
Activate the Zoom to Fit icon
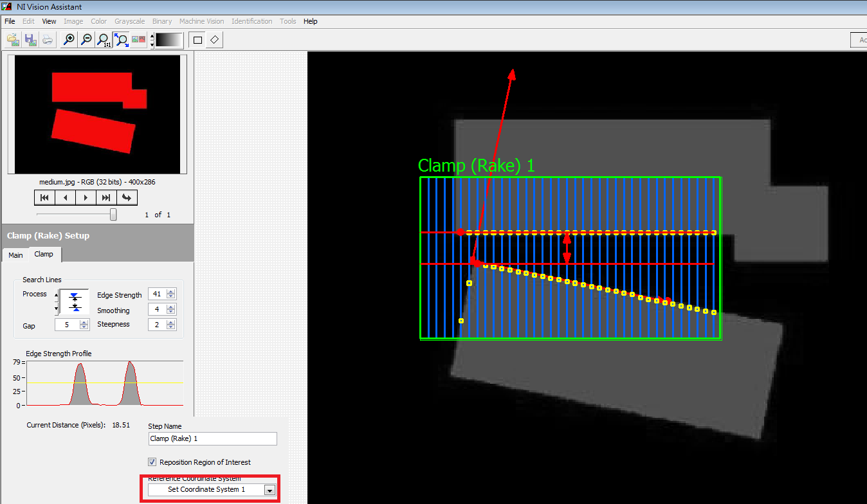121,40
